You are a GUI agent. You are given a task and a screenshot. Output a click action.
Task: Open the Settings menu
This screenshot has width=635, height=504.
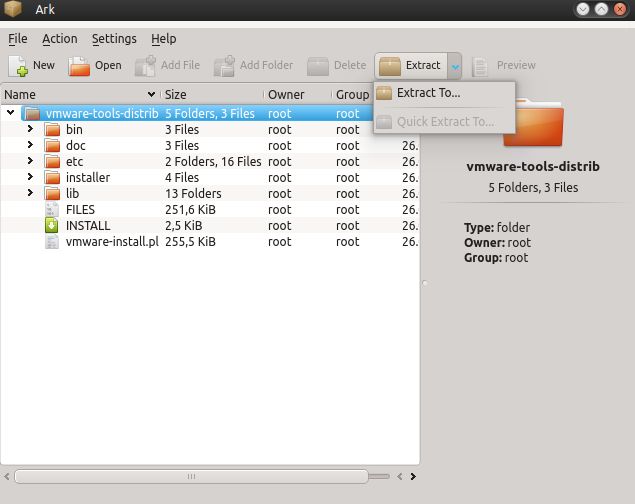(114, 39)
